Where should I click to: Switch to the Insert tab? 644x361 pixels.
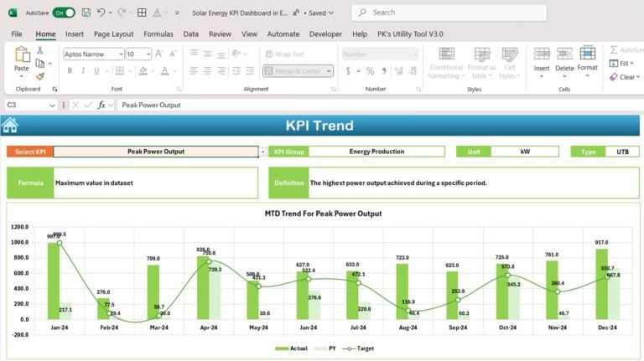pyautogui.click(x=75, y=34)
